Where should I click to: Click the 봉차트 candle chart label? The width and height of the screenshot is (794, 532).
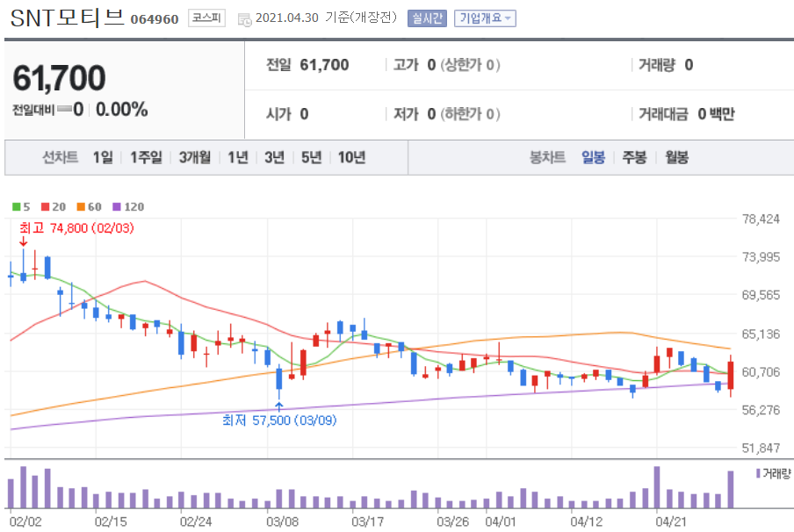tap(547, 157)
